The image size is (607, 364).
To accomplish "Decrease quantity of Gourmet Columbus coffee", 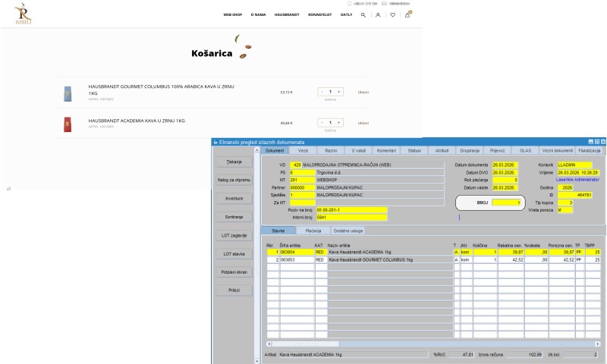I will pos(322,92).
